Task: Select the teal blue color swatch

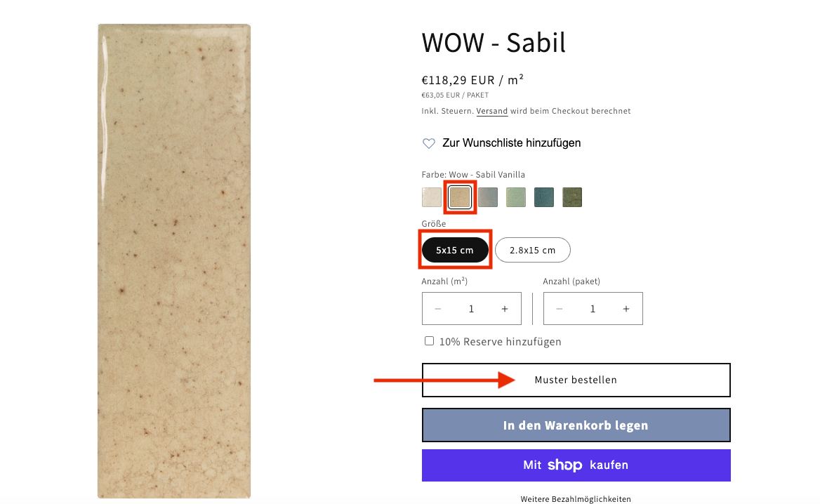Action: coord(544,197)
